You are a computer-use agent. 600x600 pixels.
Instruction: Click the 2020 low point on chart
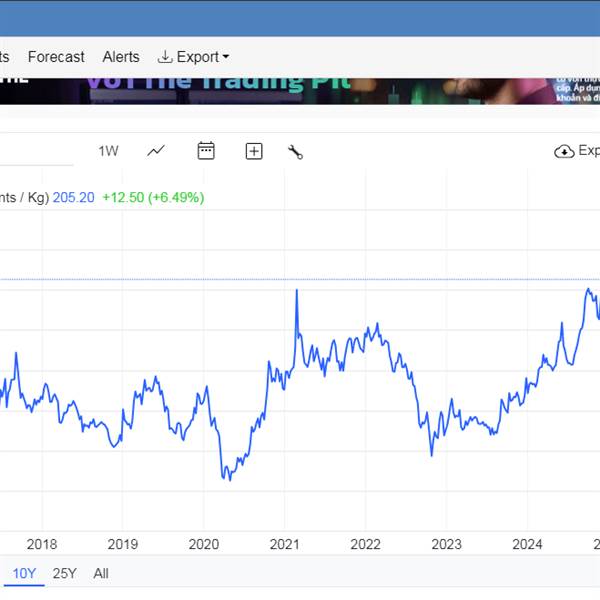pos(228,479)
